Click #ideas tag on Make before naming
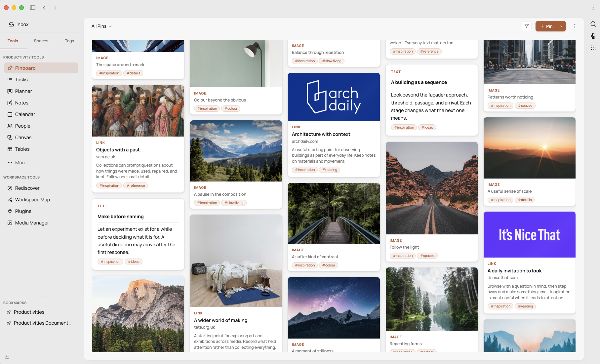The width and height of the screenshot is (600, 364). (x=134, y=262)
